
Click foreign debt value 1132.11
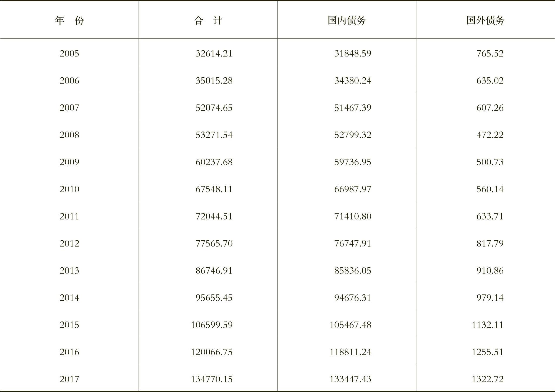[488, 325]
